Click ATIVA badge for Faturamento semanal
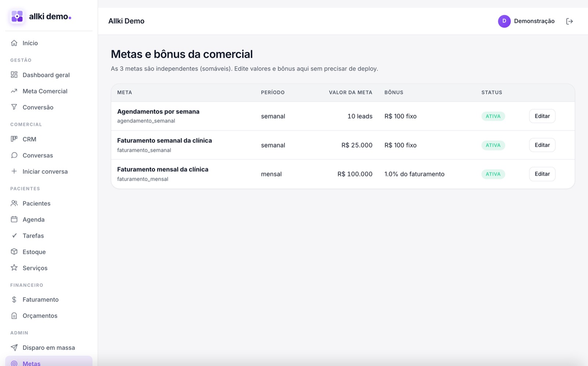The height and width of the screenshot is (366, 588). pos(493,145)
